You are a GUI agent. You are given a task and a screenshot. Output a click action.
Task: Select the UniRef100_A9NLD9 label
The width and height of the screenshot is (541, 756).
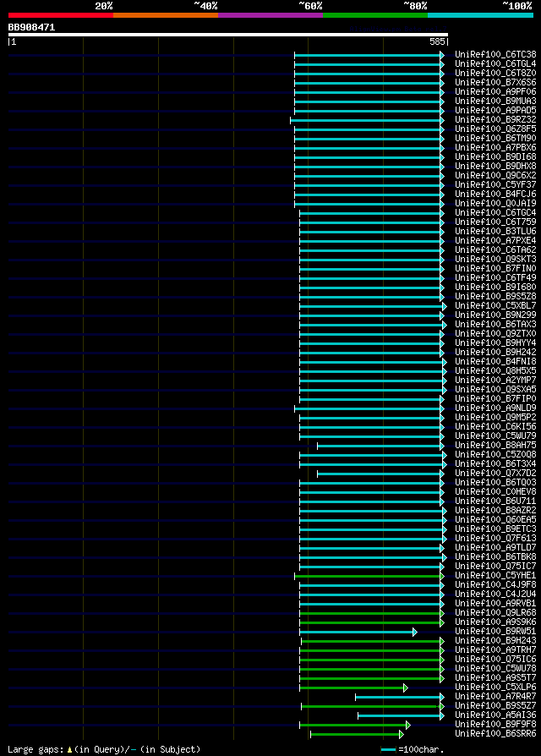pyautogui.click(x=495, y=408)
